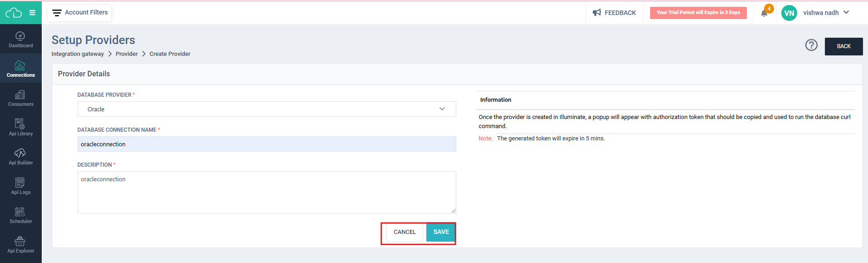Click the DESCRIPTION label
868x263 pixels.
coord(94,165)
